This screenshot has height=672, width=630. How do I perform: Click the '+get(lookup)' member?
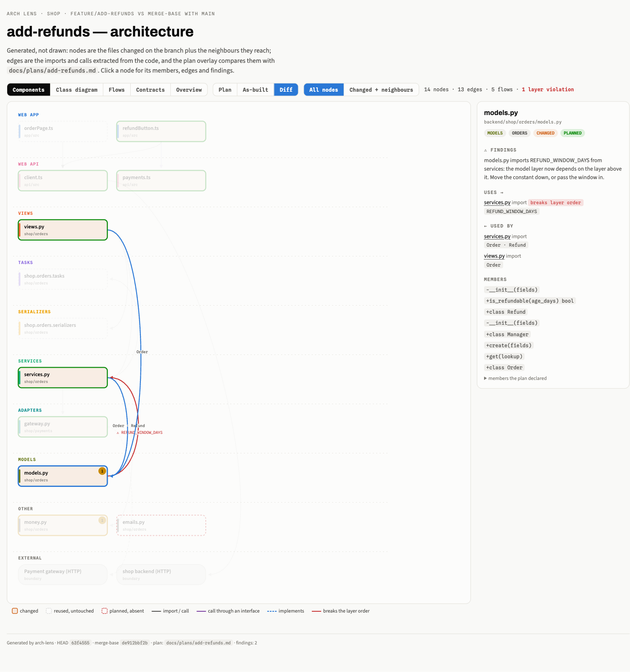click(504, 357)
